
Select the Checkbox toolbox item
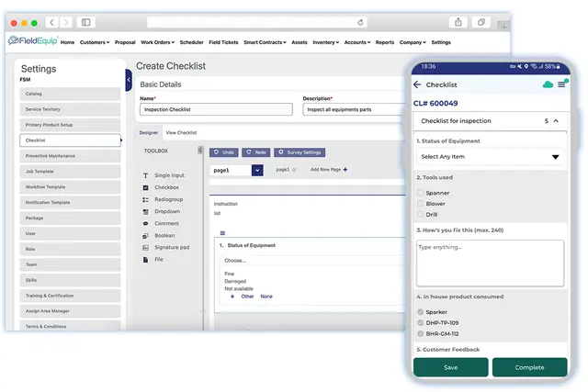[162, 187]
